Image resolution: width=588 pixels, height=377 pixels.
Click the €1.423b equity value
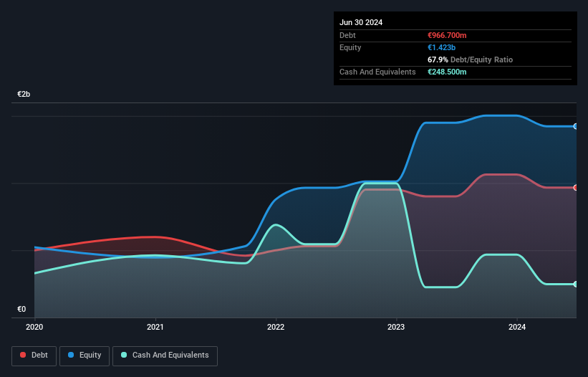coord(441,47)
